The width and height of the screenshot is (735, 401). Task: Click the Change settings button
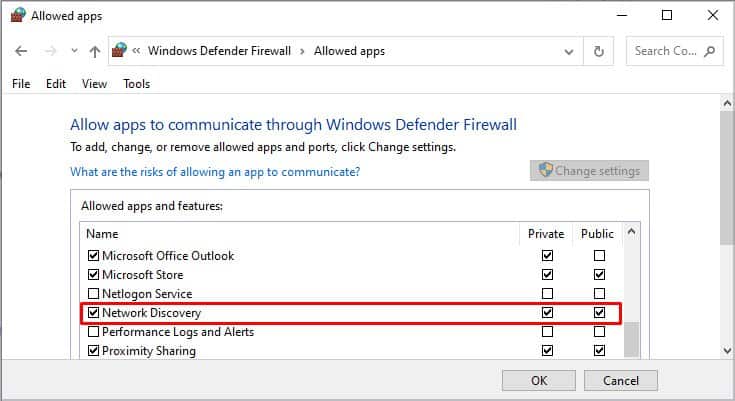tap(589, 171)
